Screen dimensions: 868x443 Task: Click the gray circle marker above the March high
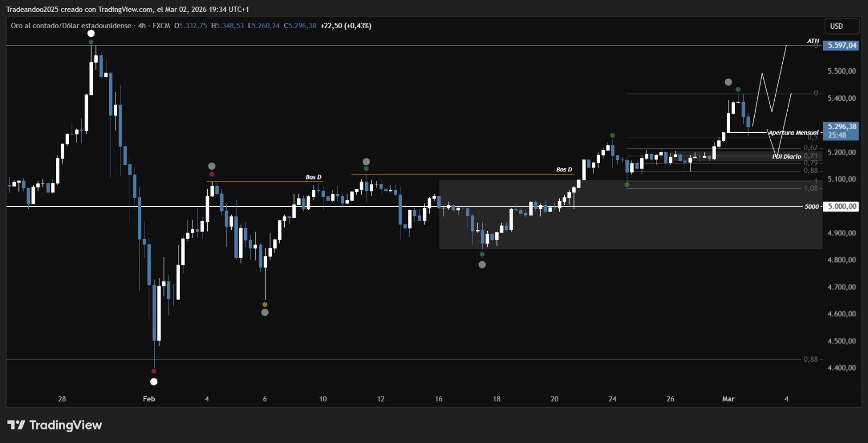click(x=728, y=82)
